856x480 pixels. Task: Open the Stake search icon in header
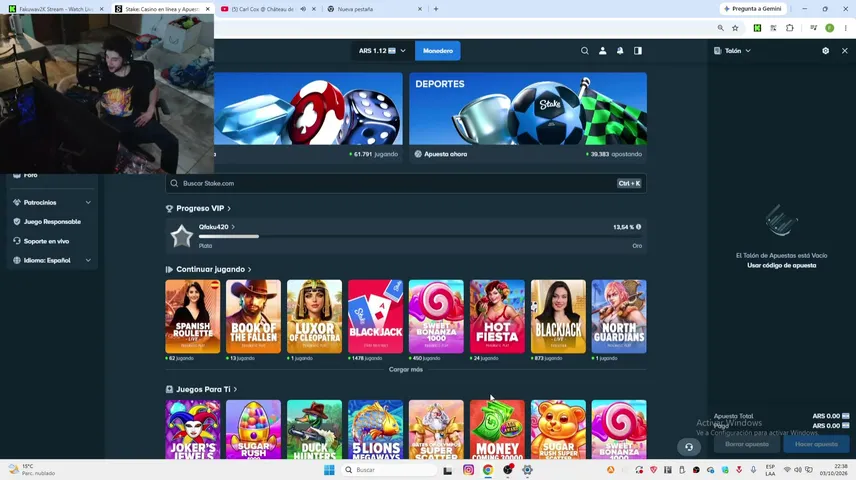[x=585, y=51]
